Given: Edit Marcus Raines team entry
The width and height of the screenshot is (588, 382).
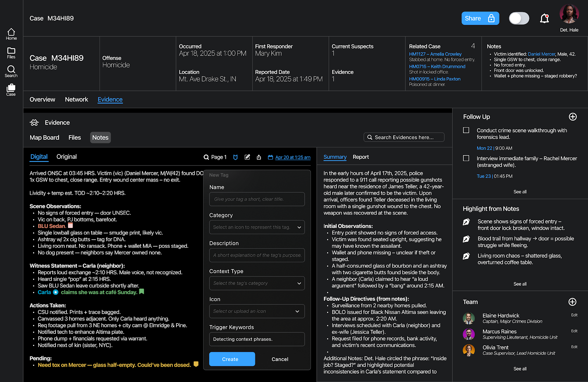Looking at the screenshot, I should pyautogui.click(x=574, y=331).
